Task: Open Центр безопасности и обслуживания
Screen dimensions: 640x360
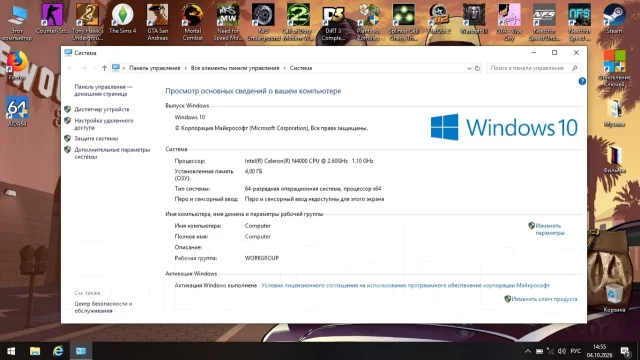Action: coord(103,307)
